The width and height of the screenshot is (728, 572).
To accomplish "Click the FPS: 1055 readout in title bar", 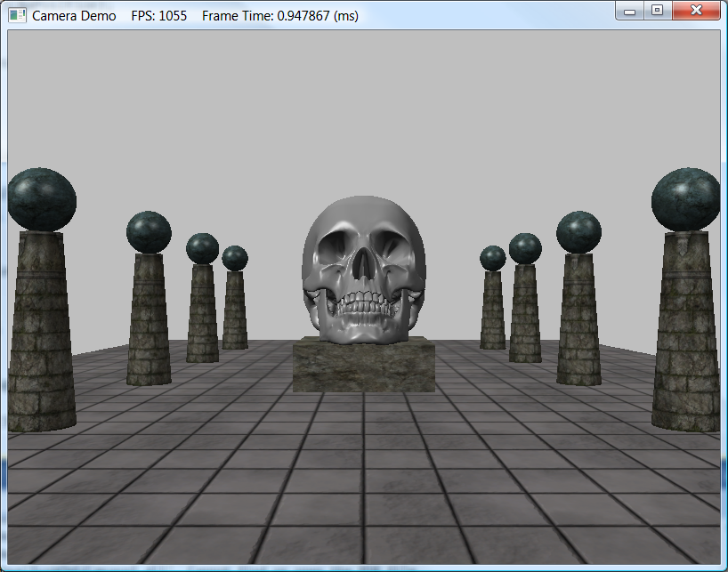I will [x=158, y=16].
